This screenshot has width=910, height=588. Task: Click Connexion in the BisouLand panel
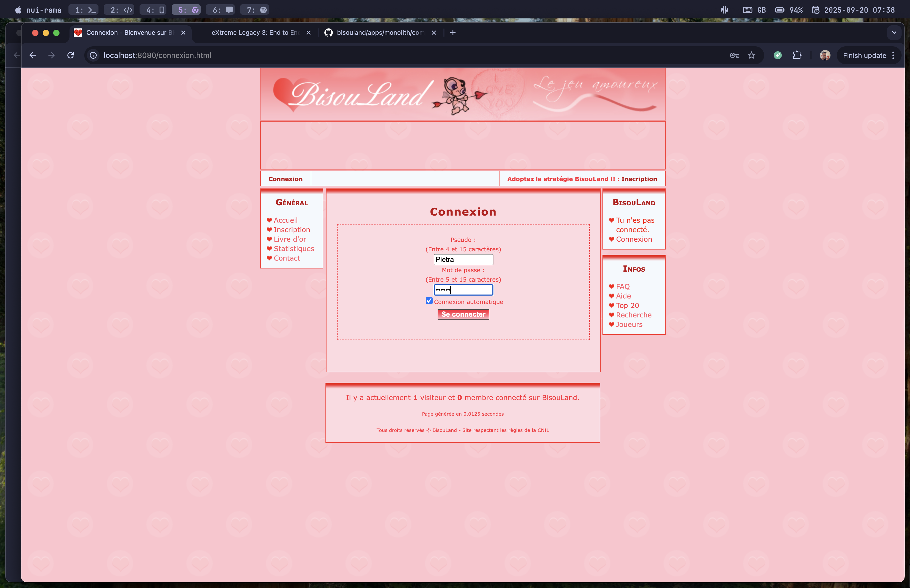(x=634, y=240)
